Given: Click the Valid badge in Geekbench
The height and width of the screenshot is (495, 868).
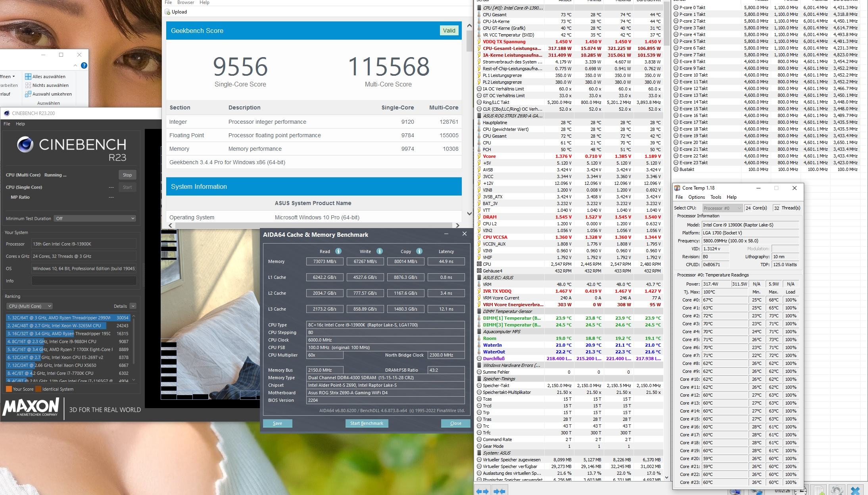Looking at the screenshot, I should (x=449, y=31).
